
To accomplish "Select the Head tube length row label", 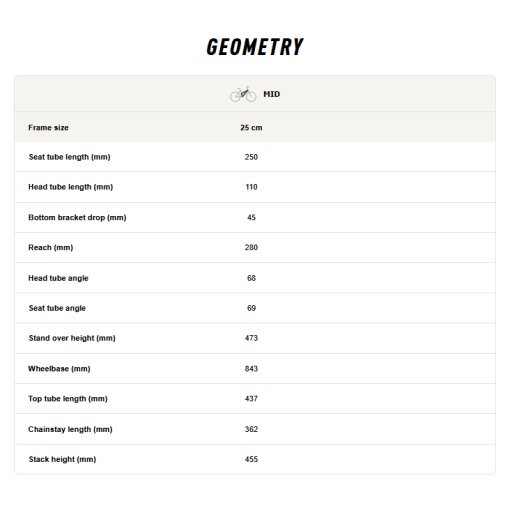I will (x=71, y=187).
